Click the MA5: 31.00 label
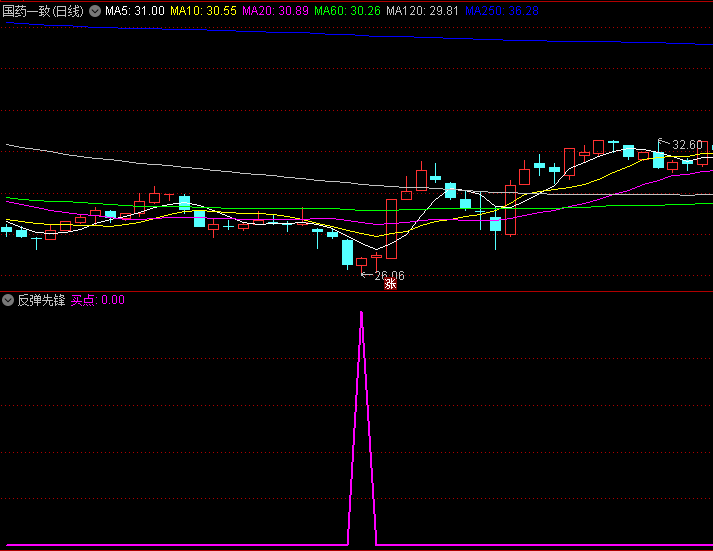Viewport: 713px width, 551px height. tap(135, 11)
